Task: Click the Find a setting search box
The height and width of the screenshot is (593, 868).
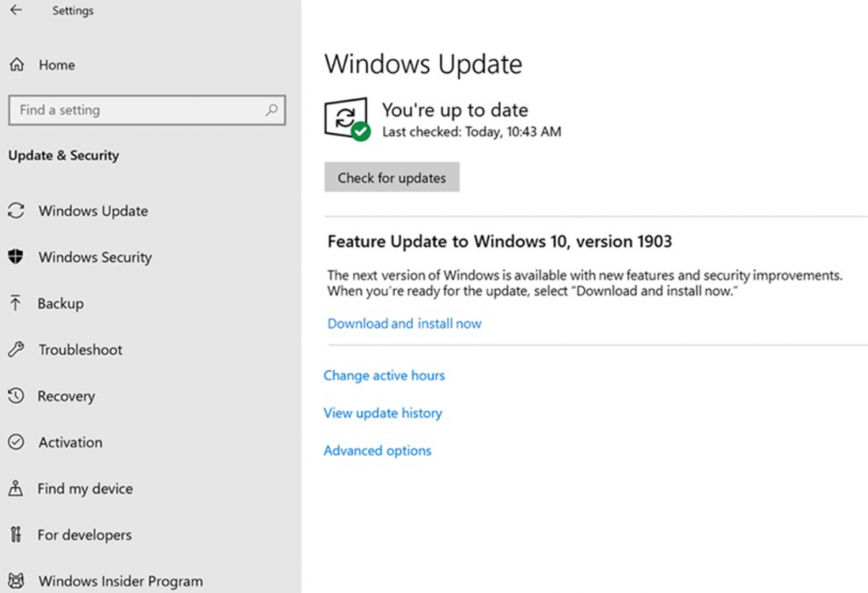Action: (147, 110)
